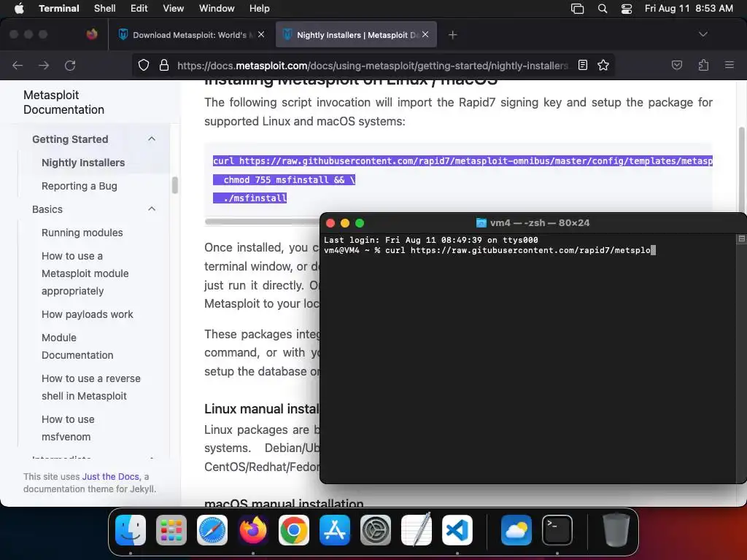Click the Metasploit Documentation title
Viewport: 747px width, 560px height.
[64, 102]
